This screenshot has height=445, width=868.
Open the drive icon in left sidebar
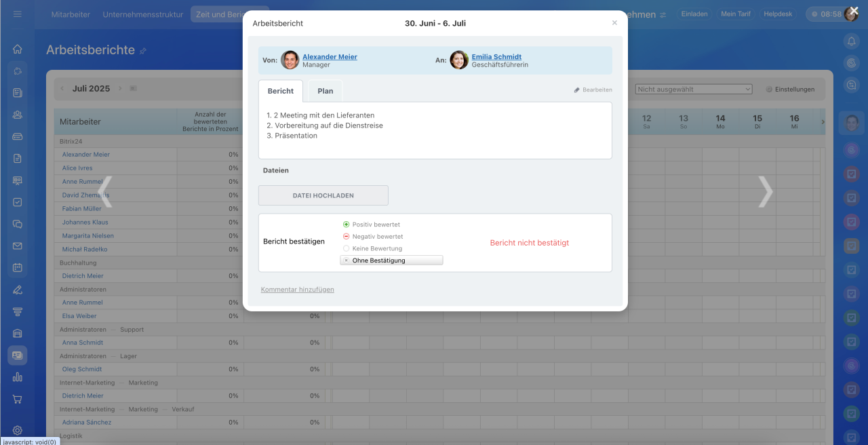[x=18, y=136]
